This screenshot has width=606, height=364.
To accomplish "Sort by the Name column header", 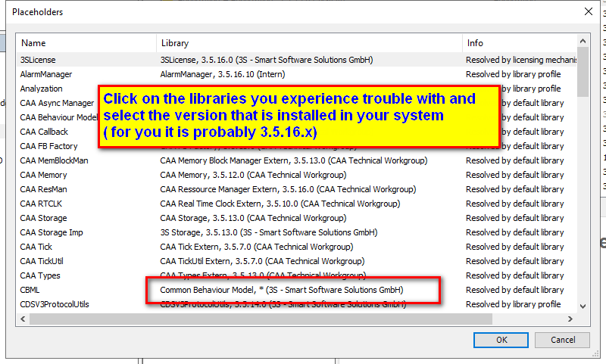I will pyautogui.click(x=33, y=43).
